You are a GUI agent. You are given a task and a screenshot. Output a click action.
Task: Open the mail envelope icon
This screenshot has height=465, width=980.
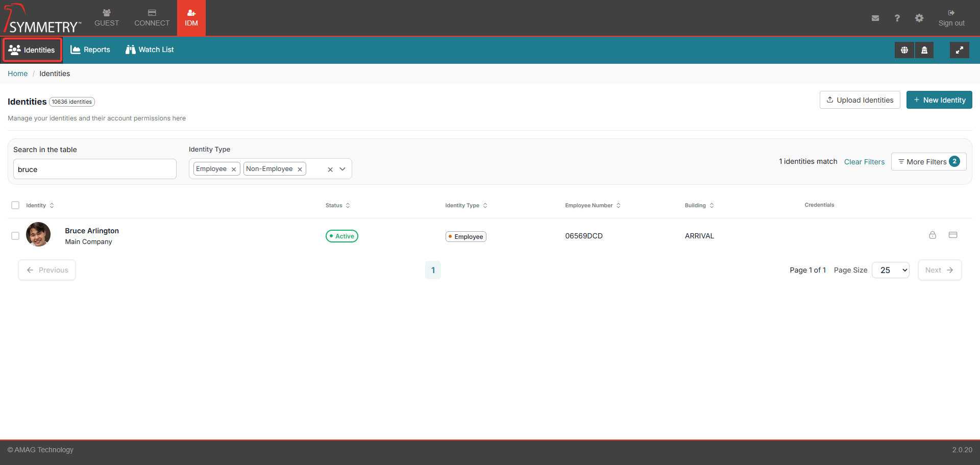[x=875, y=18]
